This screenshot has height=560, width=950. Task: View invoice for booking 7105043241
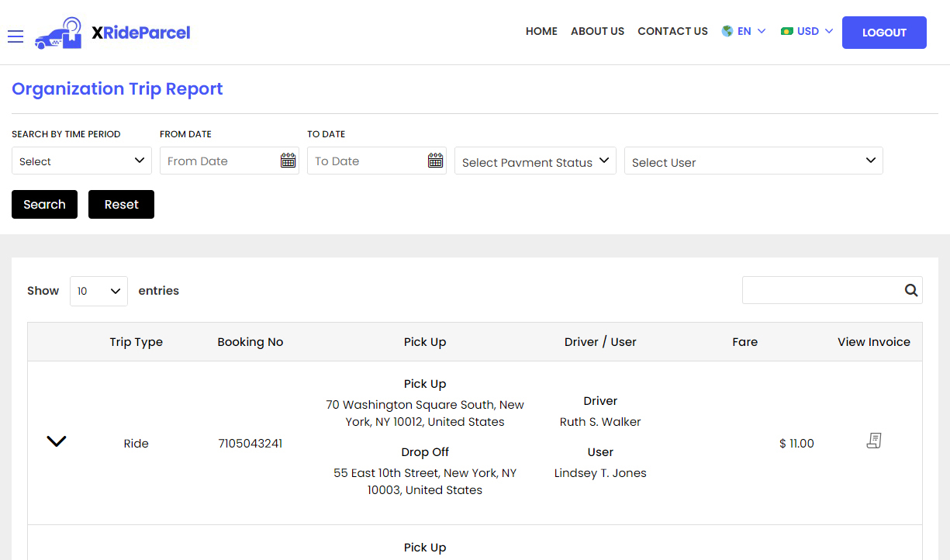pos(873,441)
